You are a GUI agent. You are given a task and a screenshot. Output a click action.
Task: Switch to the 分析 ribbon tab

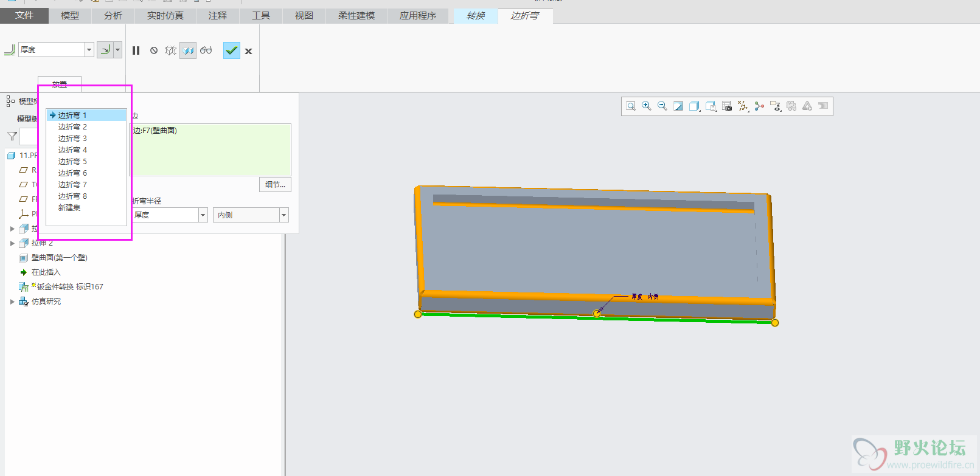113,16
